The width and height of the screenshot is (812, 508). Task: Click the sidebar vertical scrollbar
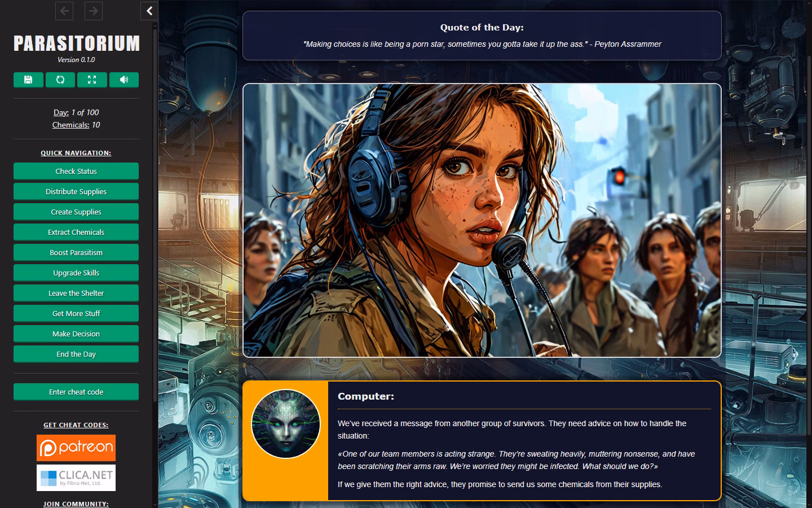click(x=155, y=226)
